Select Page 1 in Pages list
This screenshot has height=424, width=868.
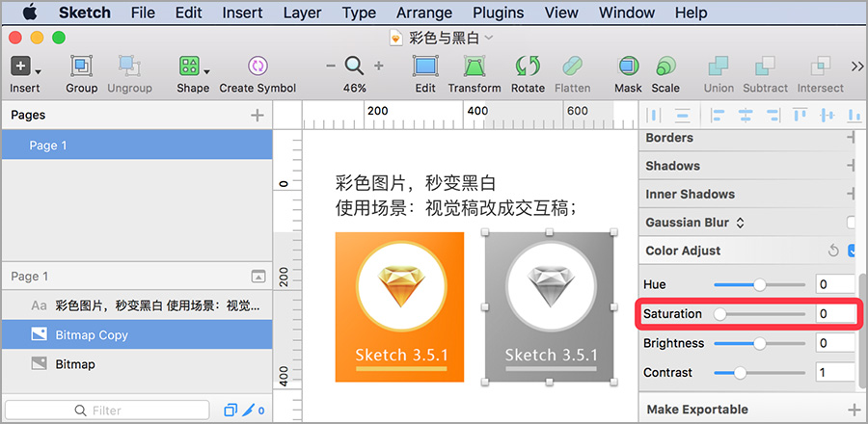pyautogui.click(x=137, y=146)
